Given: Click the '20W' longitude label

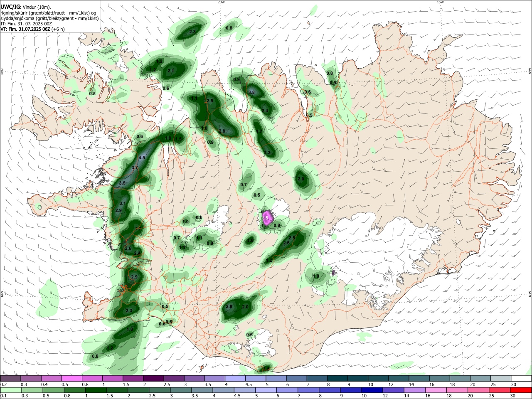Looking at the screenshot, I should (x=221, y=2).
